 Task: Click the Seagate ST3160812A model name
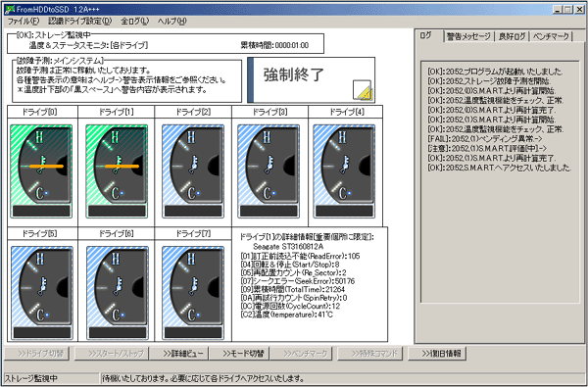[288, 246]
